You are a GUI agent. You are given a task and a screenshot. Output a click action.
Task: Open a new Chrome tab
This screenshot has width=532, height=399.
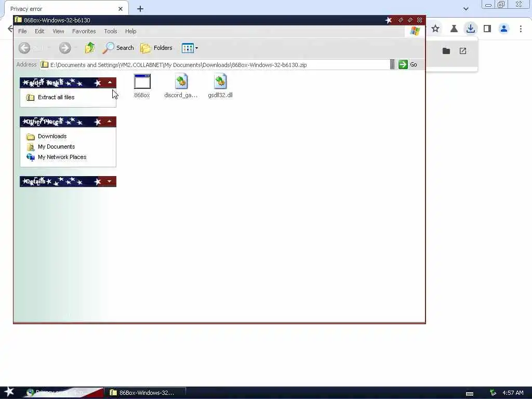click(140, 9)
